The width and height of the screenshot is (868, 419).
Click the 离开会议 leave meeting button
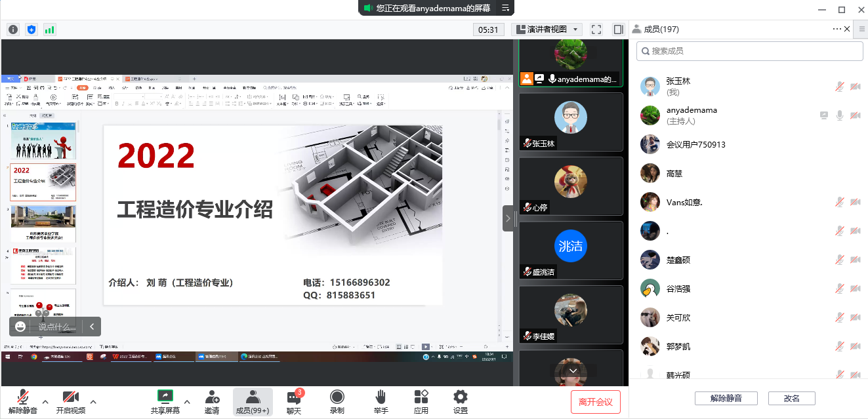[x=595, y=401]
